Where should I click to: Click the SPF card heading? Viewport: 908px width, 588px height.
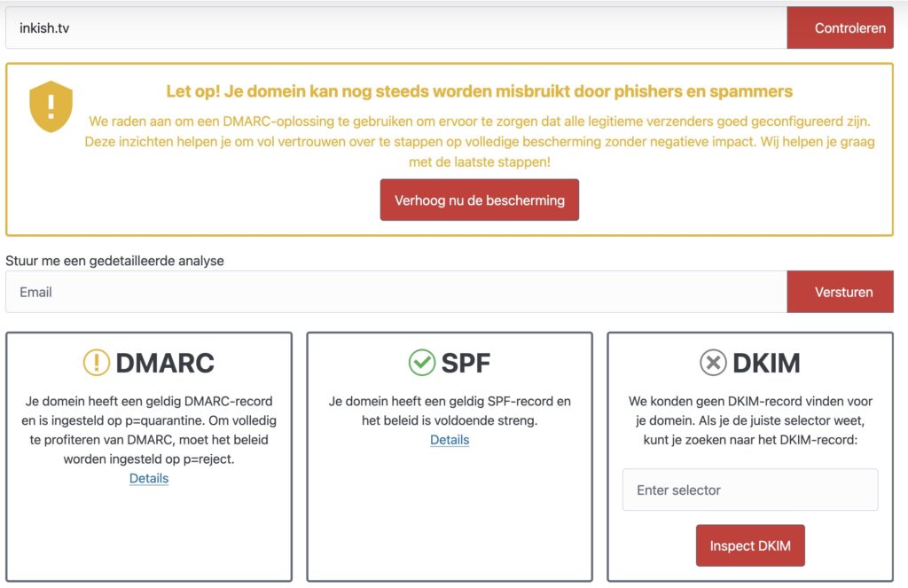point(466,362)
